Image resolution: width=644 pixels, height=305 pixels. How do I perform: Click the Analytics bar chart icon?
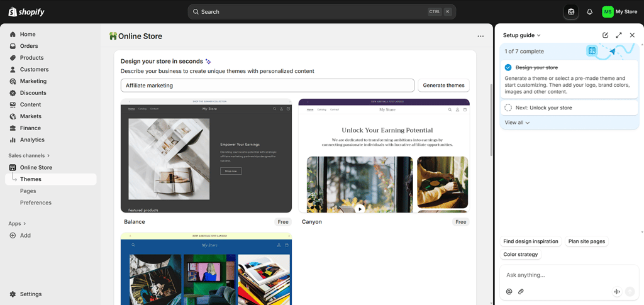pos(13,140)
